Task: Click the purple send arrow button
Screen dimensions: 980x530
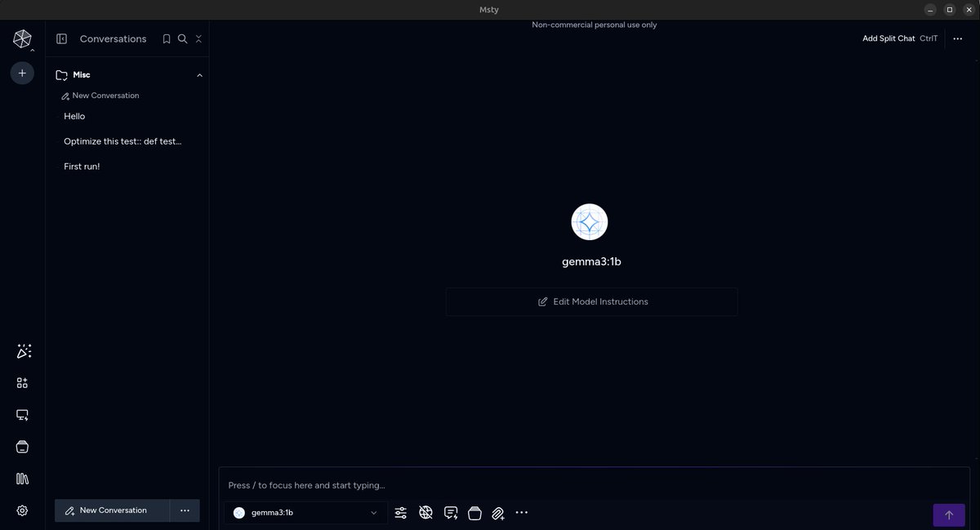Action: (x=949, y=515)
